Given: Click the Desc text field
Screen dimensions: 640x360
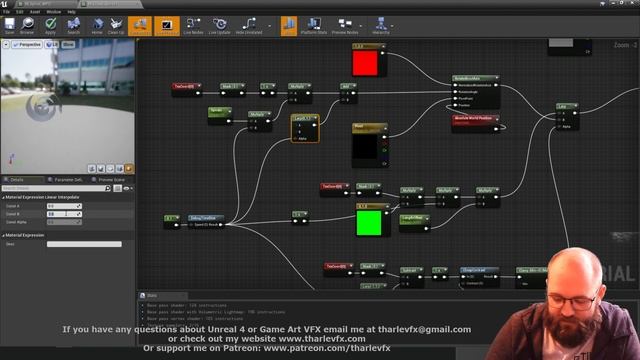Looking at the screenshot, I should (84, 244).
